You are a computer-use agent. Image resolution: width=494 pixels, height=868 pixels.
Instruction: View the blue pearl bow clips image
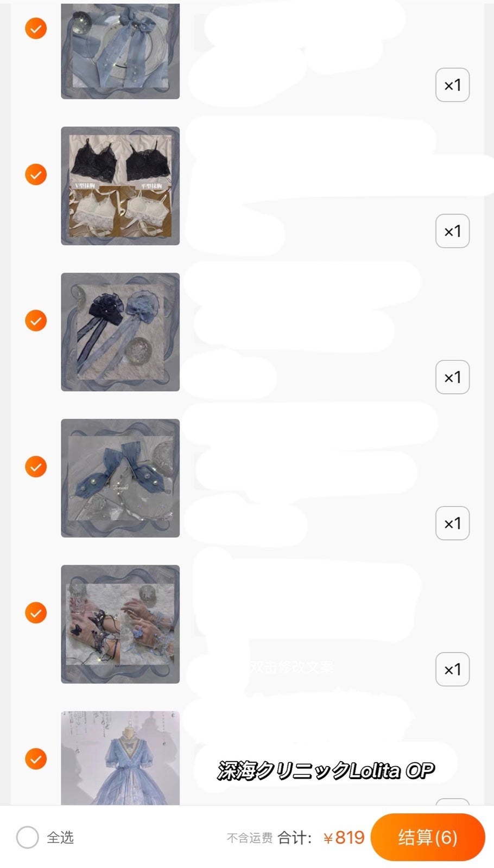point(120,478)
